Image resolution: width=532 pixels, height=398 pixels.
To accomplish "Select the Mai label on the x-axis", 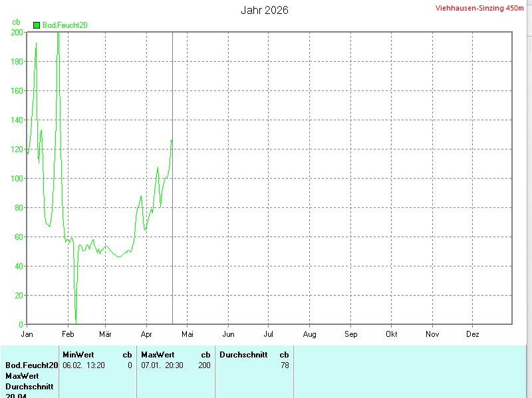I will 188,334.
